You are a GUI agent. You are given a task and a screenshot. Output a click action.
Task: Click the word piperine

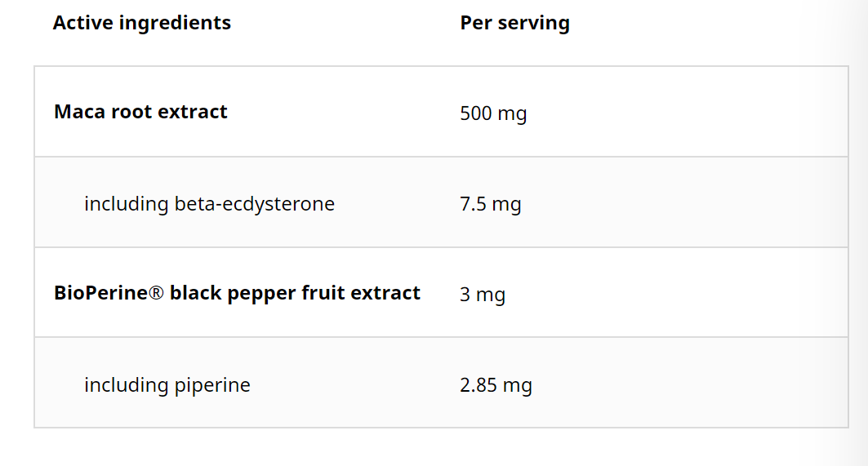(212, 386)
